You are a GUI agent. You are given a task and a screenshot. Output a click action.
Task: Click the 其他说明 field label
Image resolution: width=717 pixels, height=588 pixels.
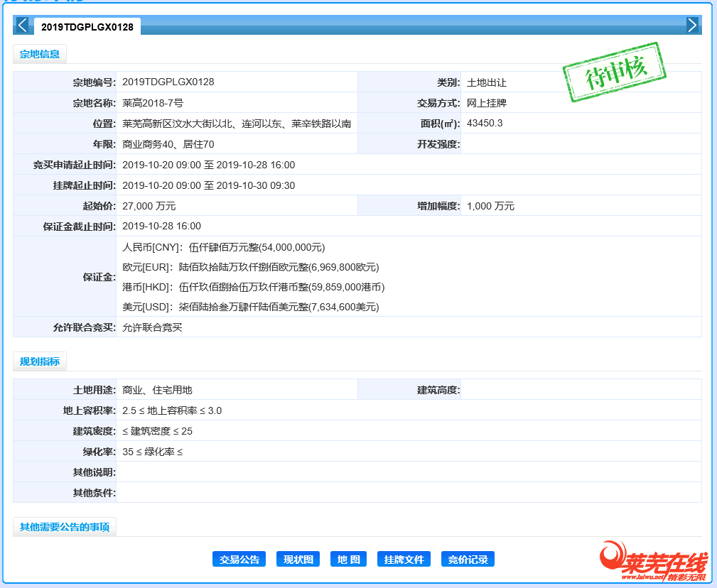click(95, 472)
